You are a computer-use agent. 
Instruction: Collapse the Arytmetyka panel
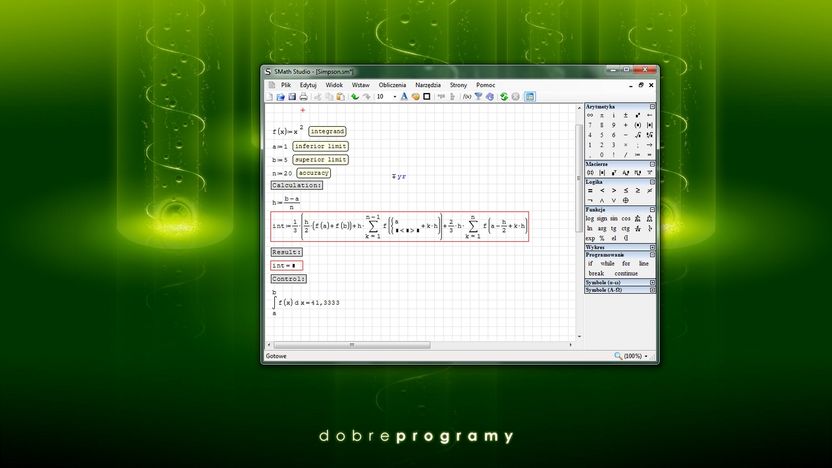click(x=652, y=107)
